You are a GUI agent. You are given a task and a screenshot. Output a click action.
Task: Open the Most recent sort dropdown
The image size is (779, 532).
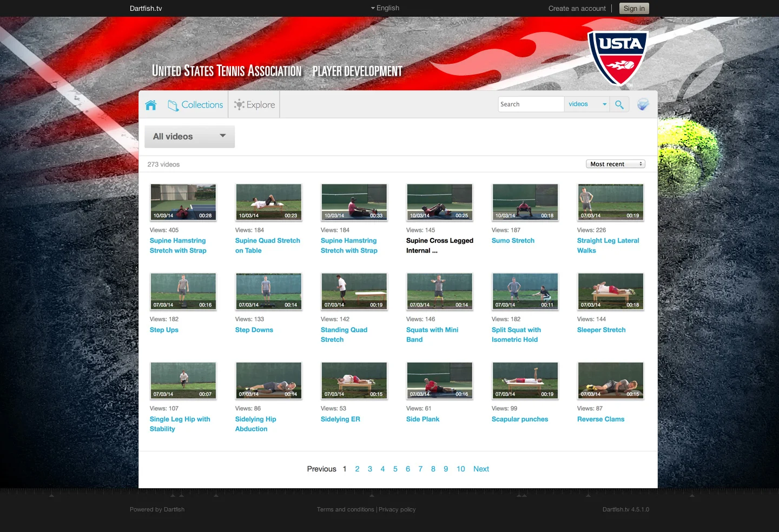616,164
